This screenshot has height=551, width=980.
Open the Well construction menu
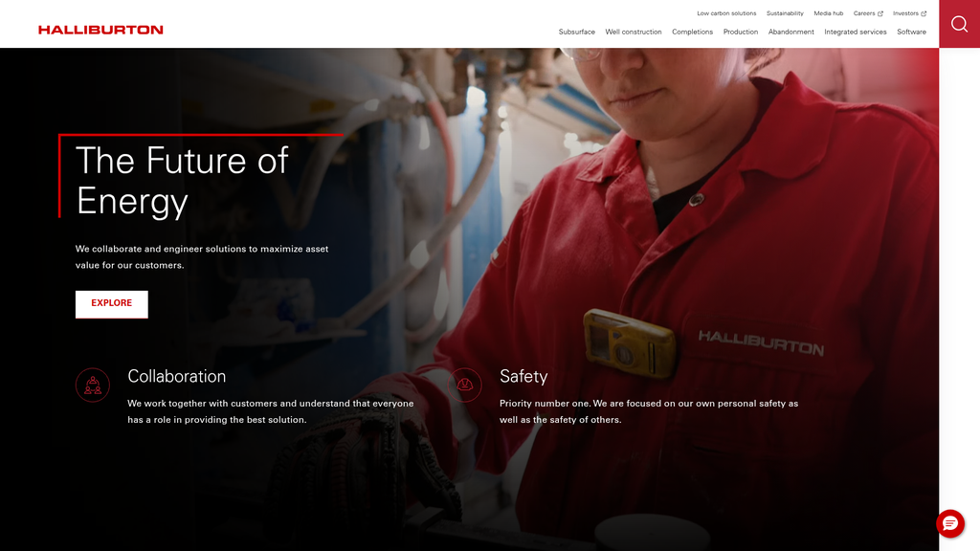tap(634, 32)
